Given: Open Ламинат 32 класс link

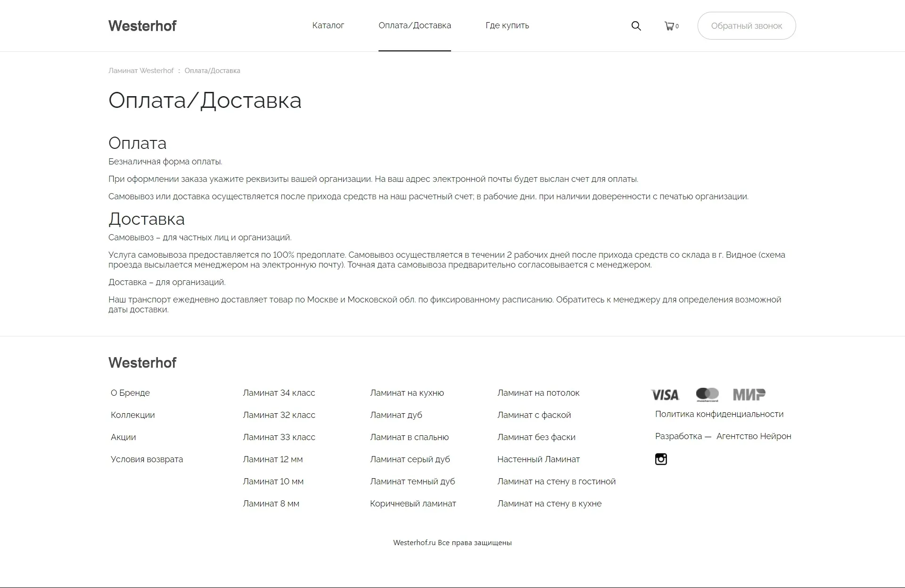Looking at the screenshot, I should point(279,415).
